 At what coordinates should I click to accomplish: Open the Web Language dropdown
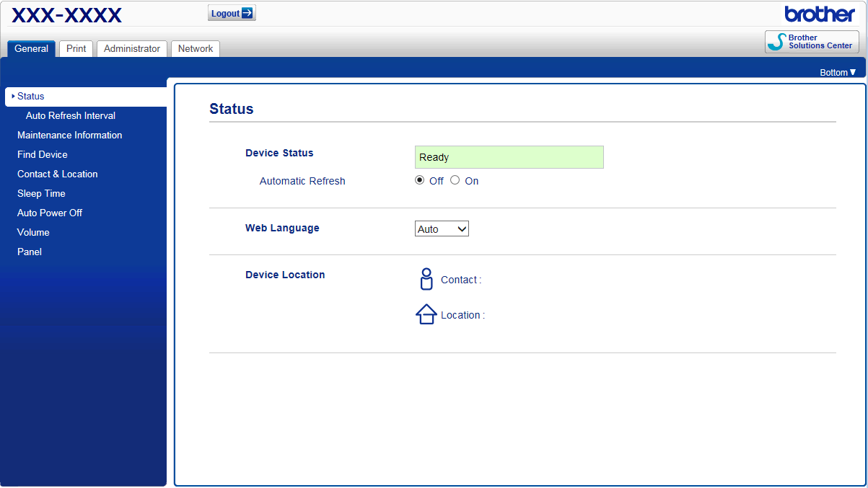click(442, 229)
